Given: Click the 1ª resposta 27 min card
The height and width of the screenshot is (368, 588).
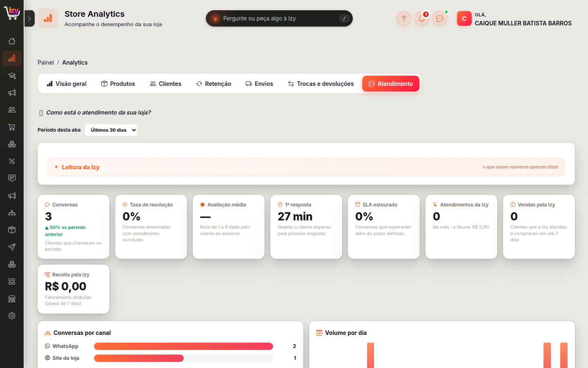Looking at the screenshot, I should 306,227.
